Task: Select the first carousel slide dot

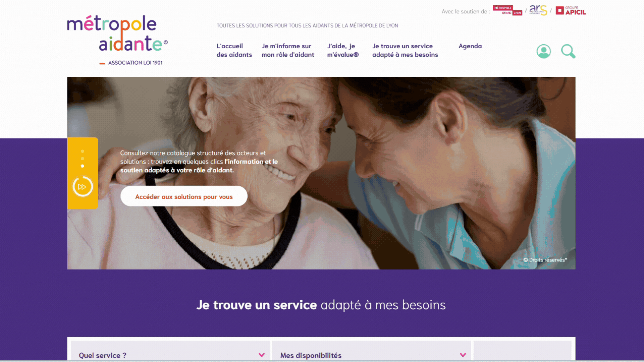Action: (x=83, y=151)
